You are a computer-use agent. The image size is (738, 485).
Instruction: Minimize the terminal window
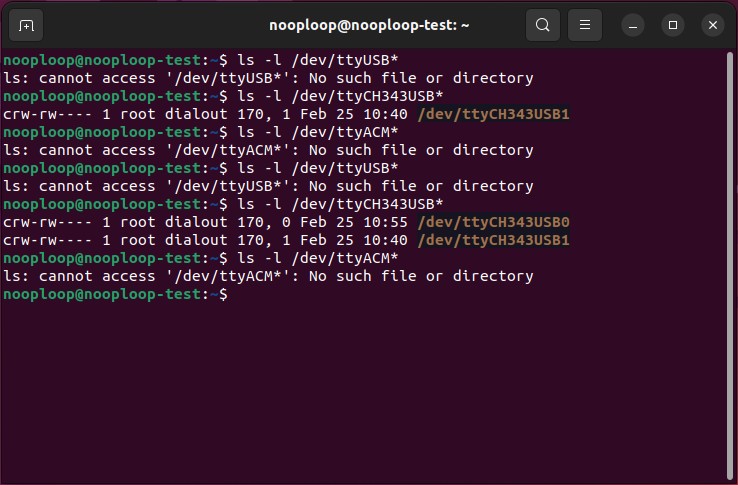click(634, 25)
